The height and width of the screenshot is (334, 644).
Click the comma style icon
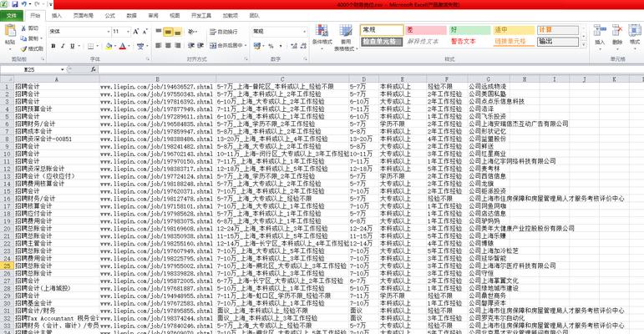coord(281,46)
